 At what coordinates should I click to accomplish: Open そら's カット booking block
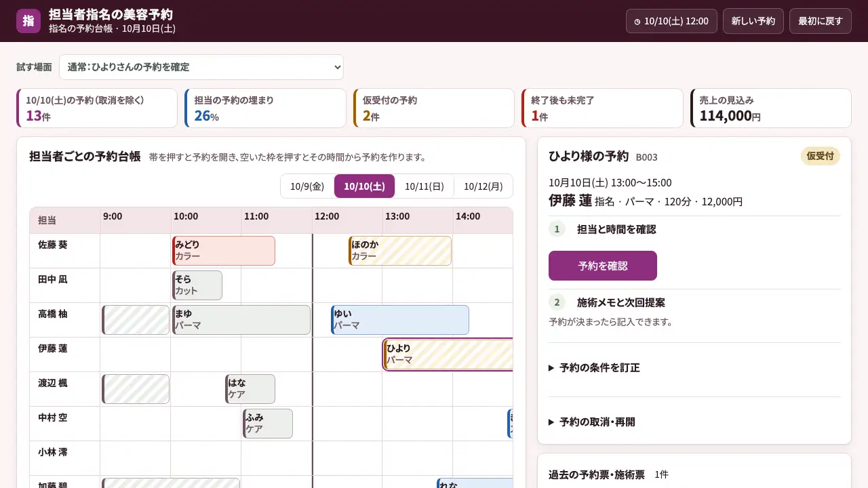(197, 285)
